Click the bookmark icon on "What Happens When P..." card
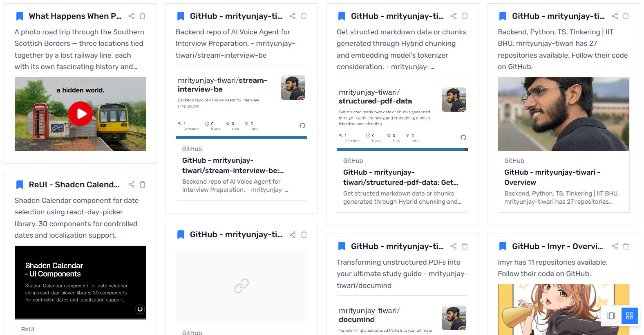 [20, 16]
